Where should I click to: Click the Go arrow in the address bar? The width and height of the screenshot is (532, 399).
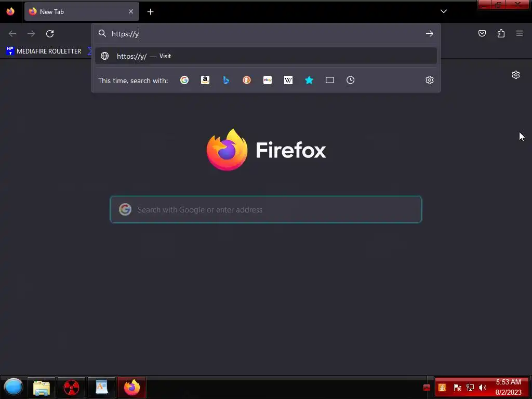[430, 34]
